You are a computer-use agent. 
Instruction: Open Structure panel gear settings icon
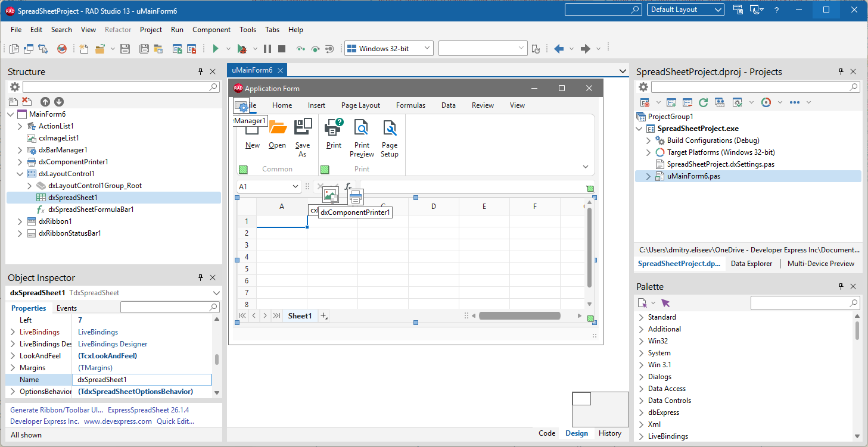tap(15, 87)
